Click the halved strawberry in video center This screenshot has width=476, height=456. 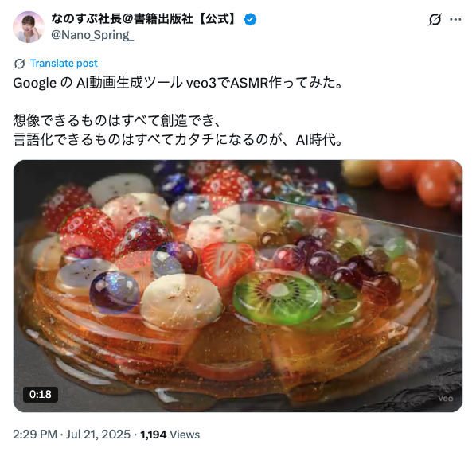pyautogui.click(x=228, y=262)
